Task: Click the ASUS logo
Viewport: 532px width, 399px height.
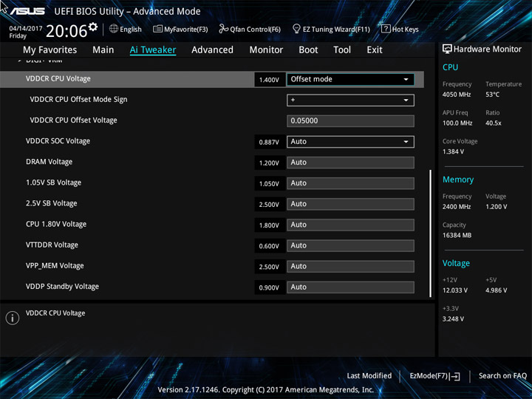Action: (27, 11)
